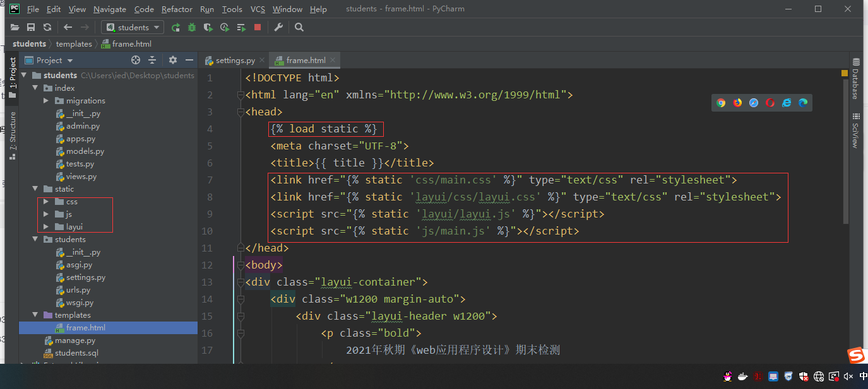Expand the layui folder arrow
This screenshot has height=389, width=868.
tap(46, 226)
